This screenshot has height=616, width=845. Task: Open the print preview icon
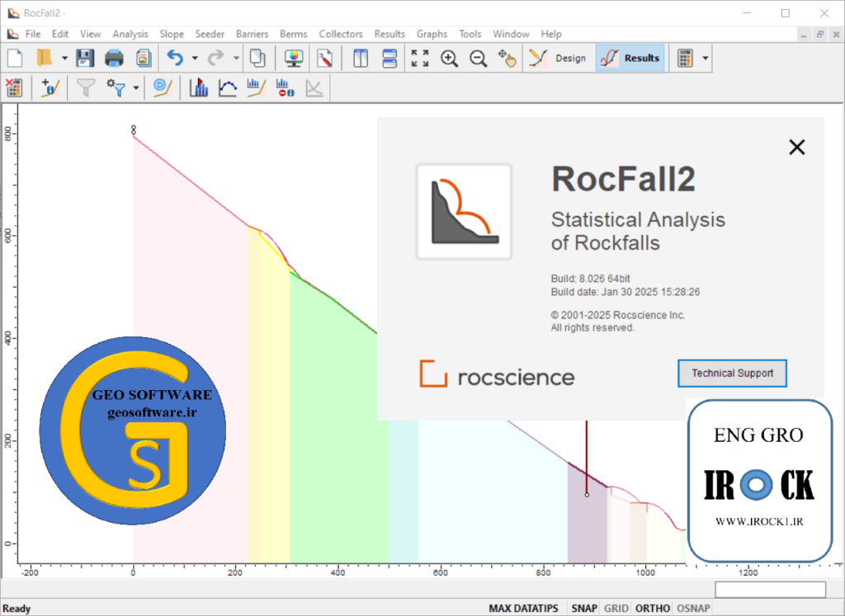click(x=144, y=58)
